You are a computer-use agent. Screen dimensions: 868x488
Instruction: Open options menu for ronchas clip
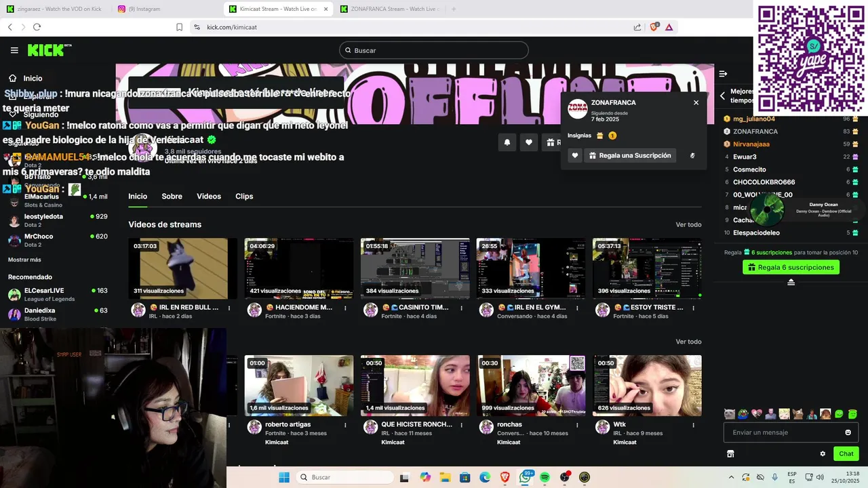tap(577, 425)
